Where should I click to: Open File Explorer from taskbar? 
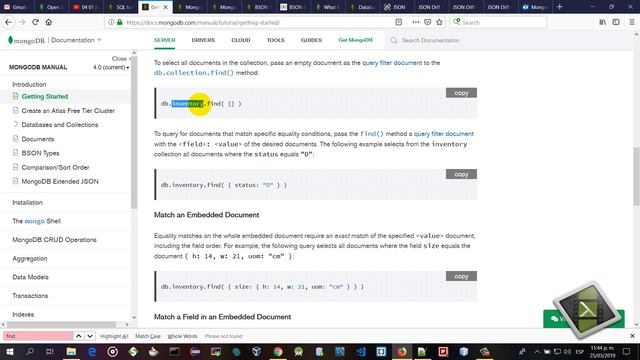[x=71, y=352]
